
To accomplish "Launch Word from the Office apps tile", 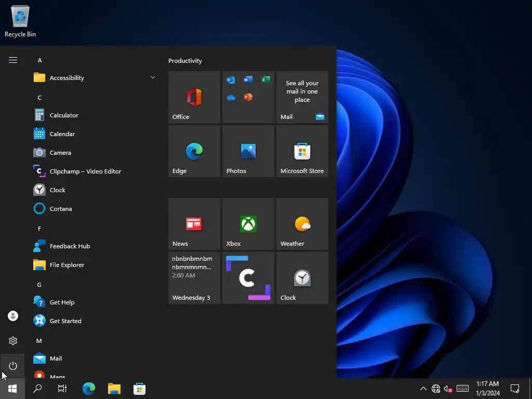I will coord(248,79).
